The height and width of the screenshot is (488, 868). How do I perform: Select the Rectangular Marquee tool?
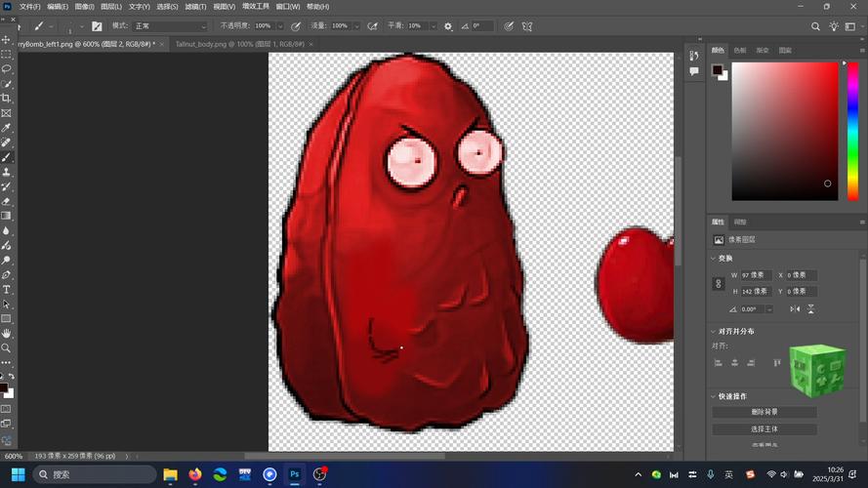[x=6, y=55]
